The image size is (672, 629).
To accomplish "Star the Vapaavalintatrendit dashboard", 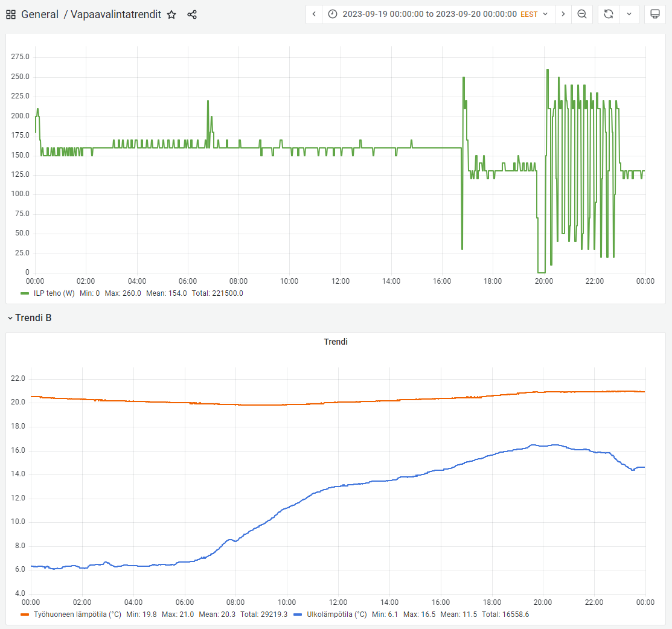I will point(171,14).
